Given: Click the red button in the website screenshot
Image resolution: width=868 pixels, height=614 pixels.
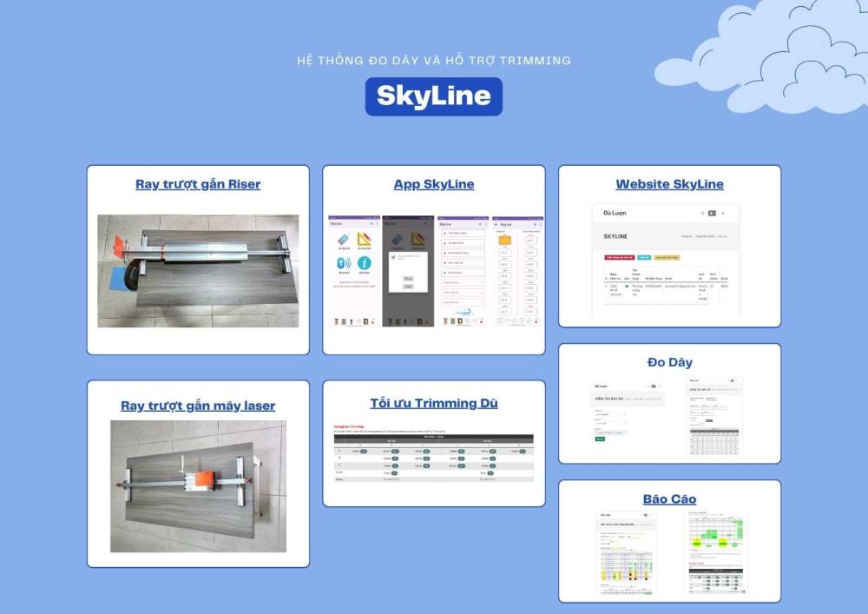Looking at the screenshot, I should tap(620, 257).
